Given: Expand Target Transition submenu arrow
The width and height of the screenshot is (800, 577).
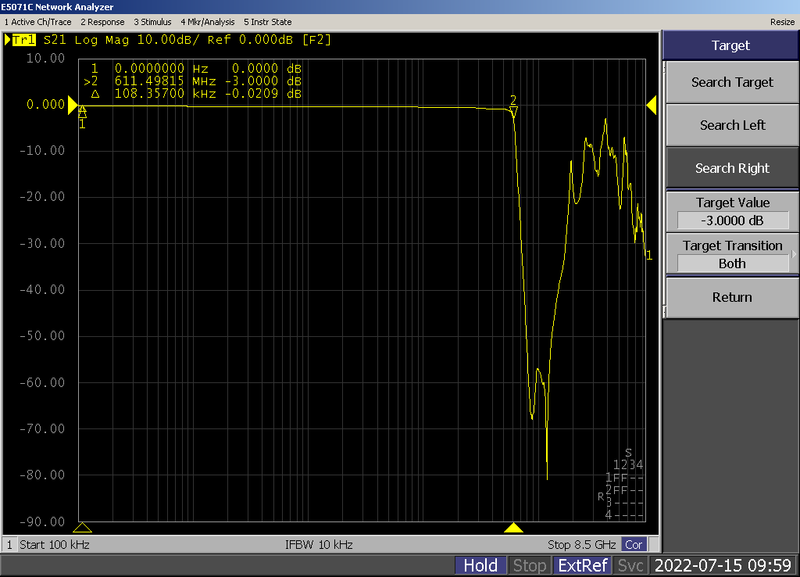Looking at the screenshot, I should pos(793,254).
